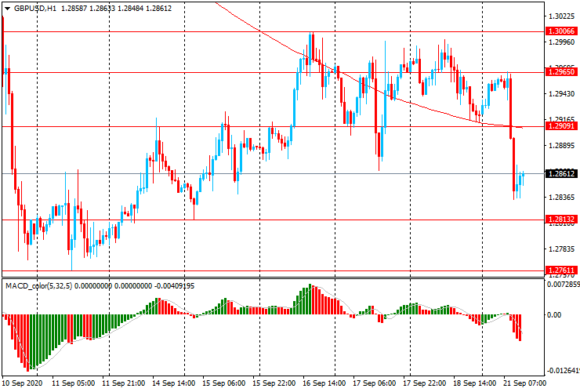The image size is (580, 392).
Task: Click the 17 Sep 06:00 time label
Action: pyautogui.click(x=375, y=383)
